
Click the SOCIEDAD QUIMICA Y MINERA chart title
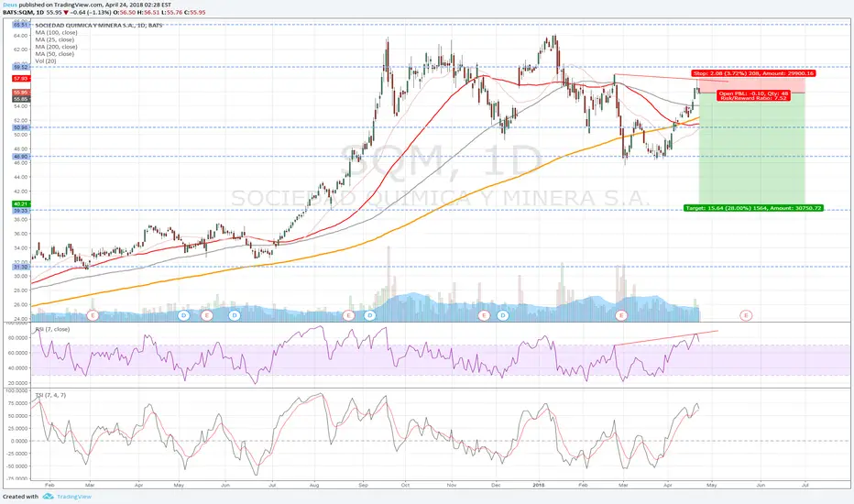click(x=99, y=25)
